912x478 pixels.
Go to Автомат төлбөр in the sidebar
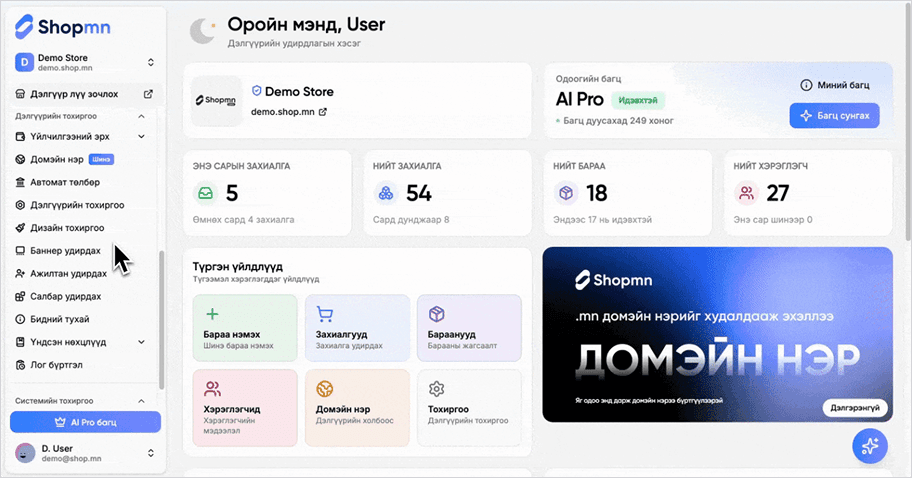tap(64, 182)
